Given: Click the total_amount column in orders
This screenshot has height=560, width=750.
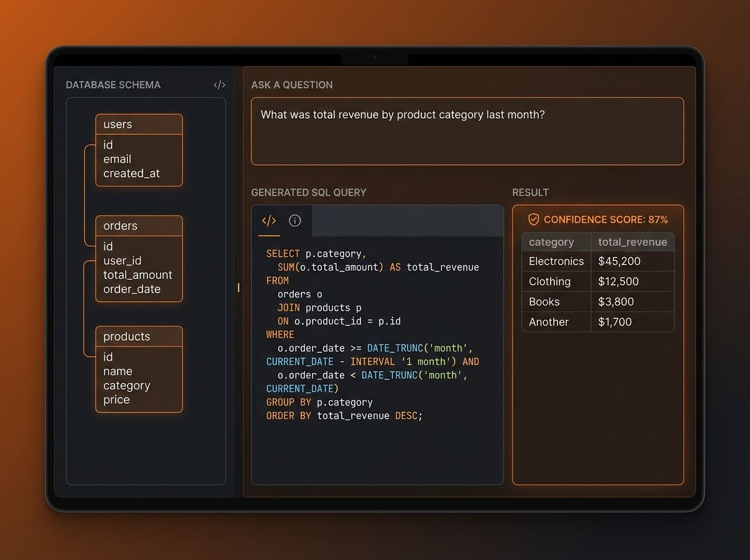Looking at the screenshot, I should [137, 275].
